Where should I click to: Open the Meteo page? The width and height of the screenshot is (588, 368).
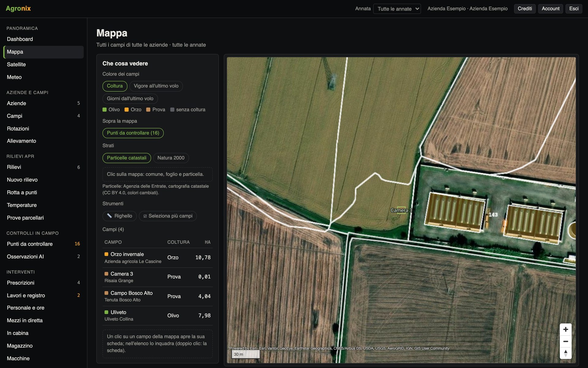pos(43,77)
